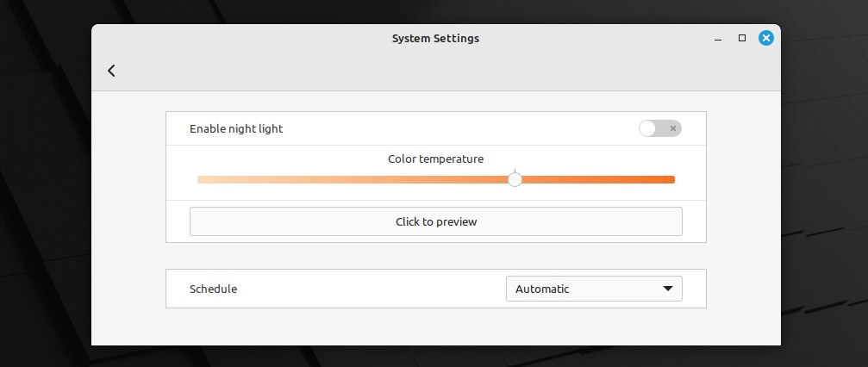The width and height of the screenshot is (868, 367).
Task: Maximize the System Settings window
Action: click(742, 38)
